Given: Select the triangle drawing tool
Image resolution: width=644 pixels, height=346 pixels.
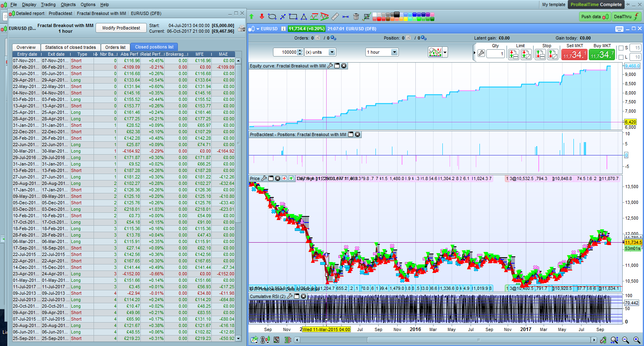Looking at the screenshot, I should click(x=304, y=17).
